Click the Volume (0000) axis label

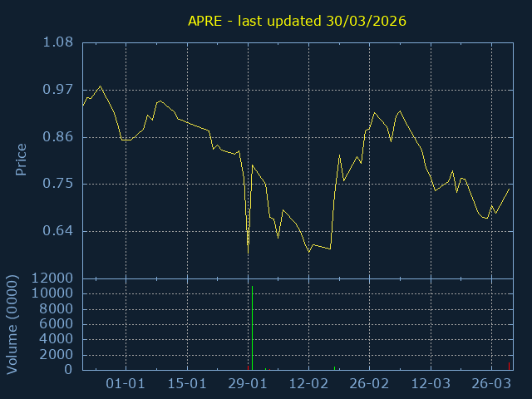point(12,323)
